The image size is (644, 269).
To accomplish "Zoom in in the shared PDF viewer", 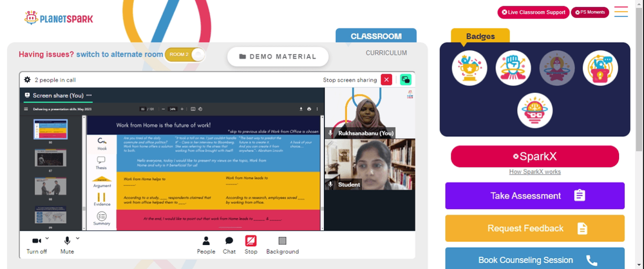I will [182, 109].
